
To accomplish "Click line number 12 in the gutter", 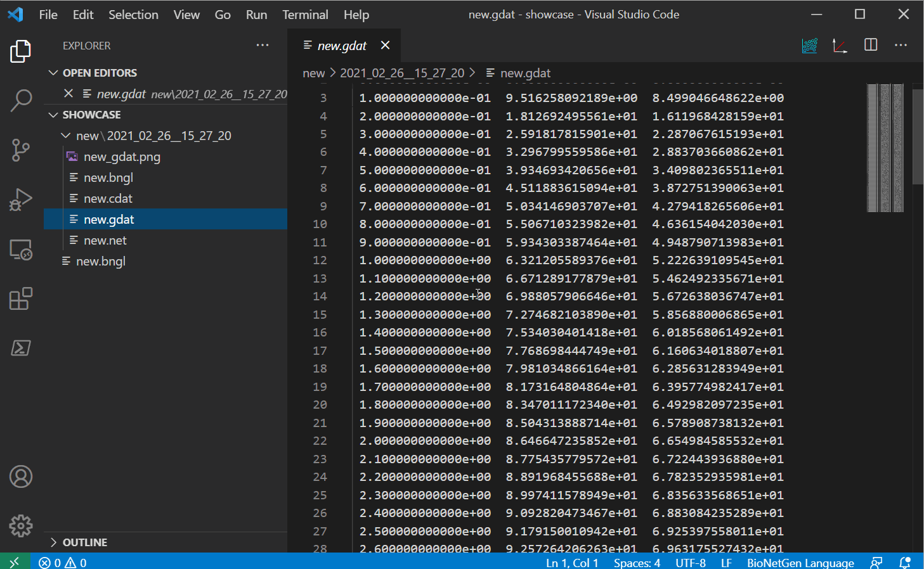I will [320, 260].
